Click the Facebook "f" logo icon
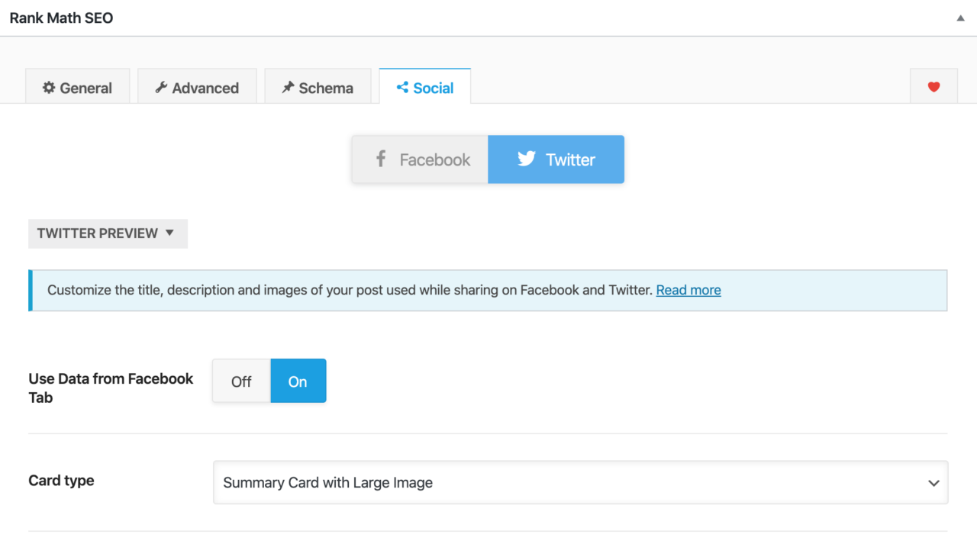This screenshot has height=560, width=977. click(380, 159)
